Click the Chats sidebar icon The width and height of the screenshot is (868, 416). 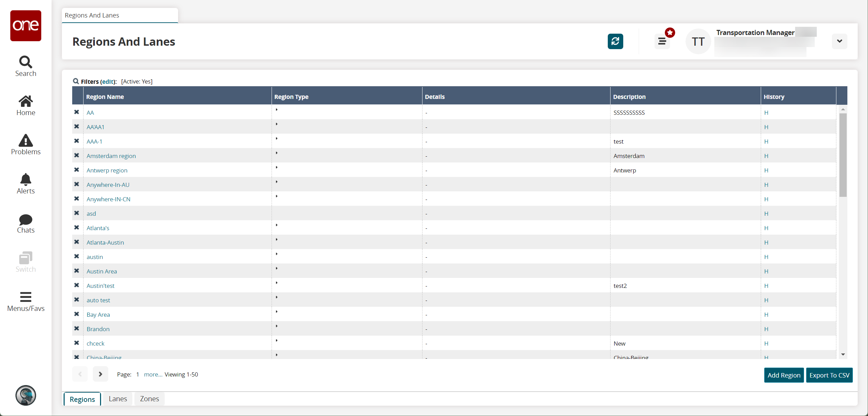point(25,224)
